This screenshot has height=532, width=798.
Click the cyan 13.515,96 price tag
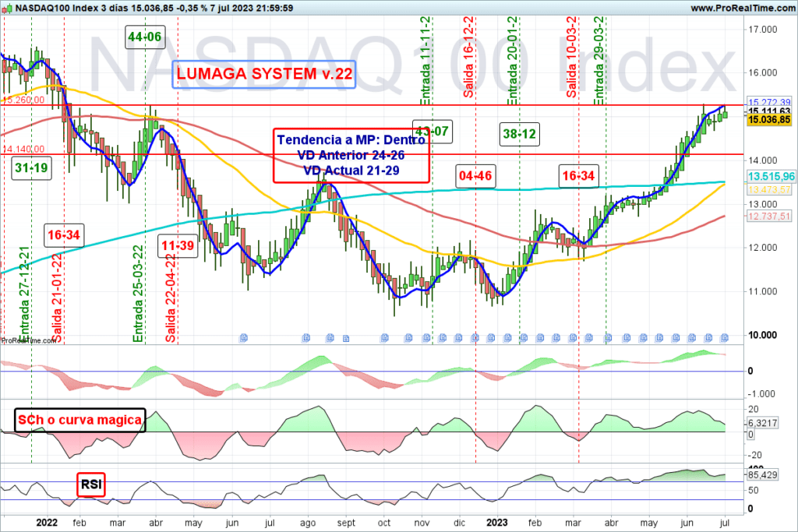click(771, 177)
